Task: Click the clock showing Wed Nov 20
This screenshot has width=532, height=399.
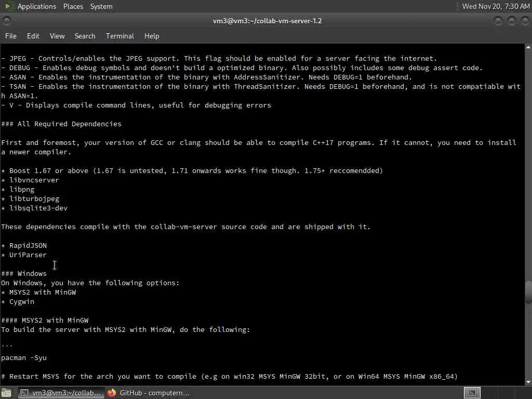Action: [x=496, y=6]
